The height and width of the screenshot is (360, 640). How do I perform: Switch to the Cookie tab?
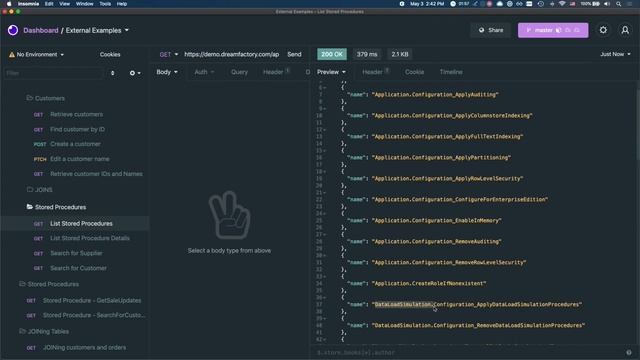(x=414, y=72)
